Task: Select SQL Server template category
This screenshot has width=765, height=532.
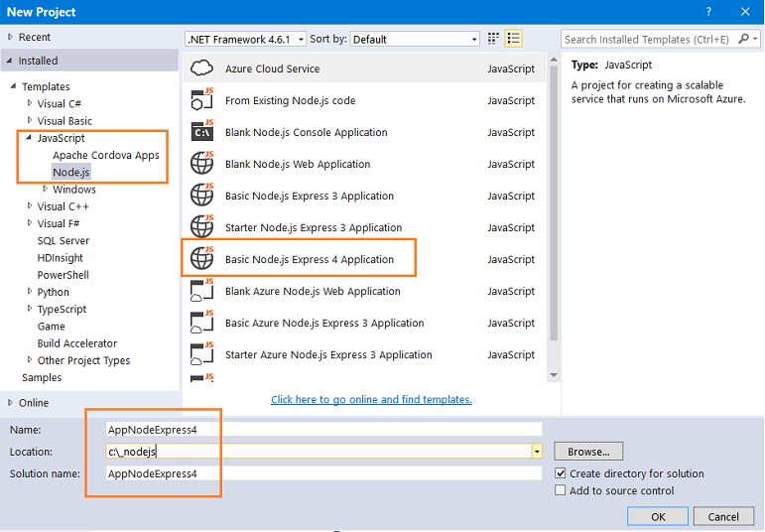Action: pos(64,240)
